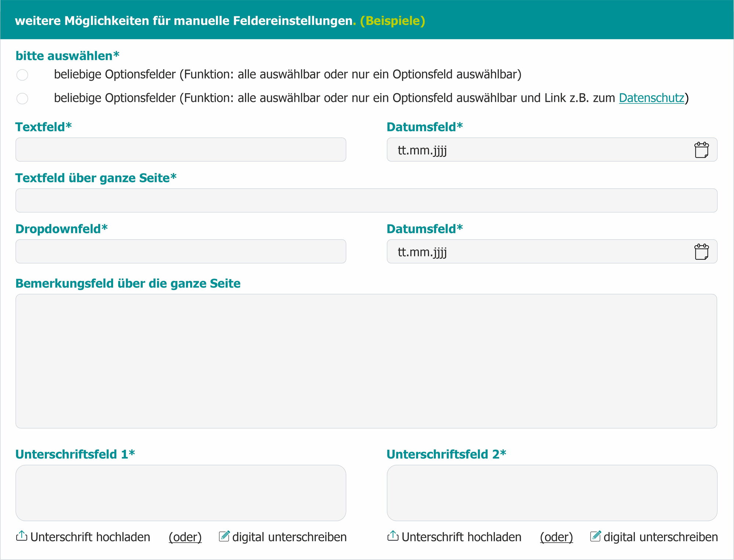The image size is (734, 560).
Task: Click 'Unterschrift hochladen' under Unterschriftsfeld 1
Action: pyautogui.click(x=90, y=537)
